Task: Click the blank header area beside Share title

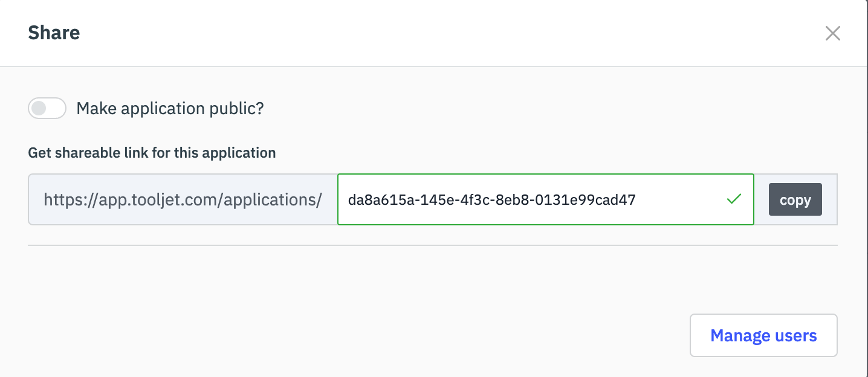Action: tap(423, 33)
